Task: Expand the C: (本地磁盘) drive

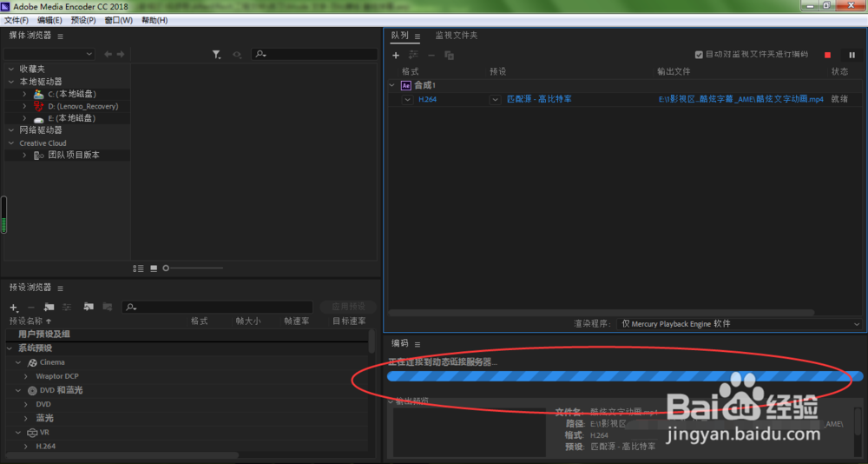Action: [x=24, y=94]
